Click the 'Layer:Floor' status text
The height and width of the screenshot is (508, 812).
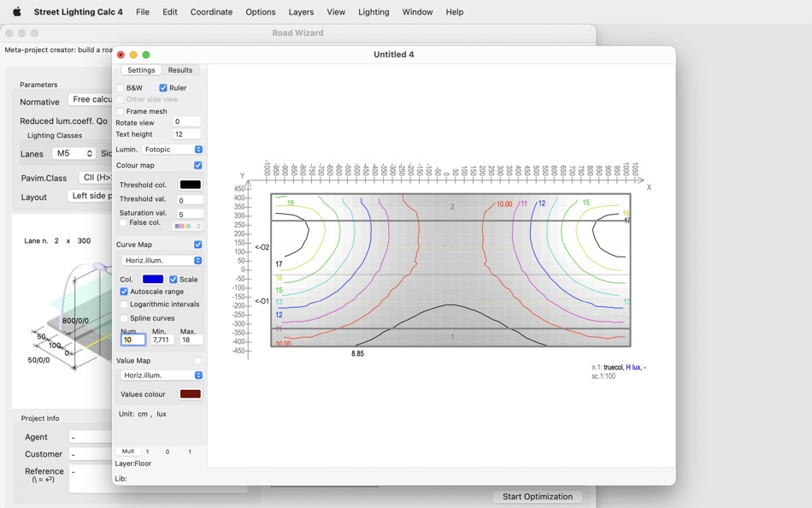pos(133,464)
